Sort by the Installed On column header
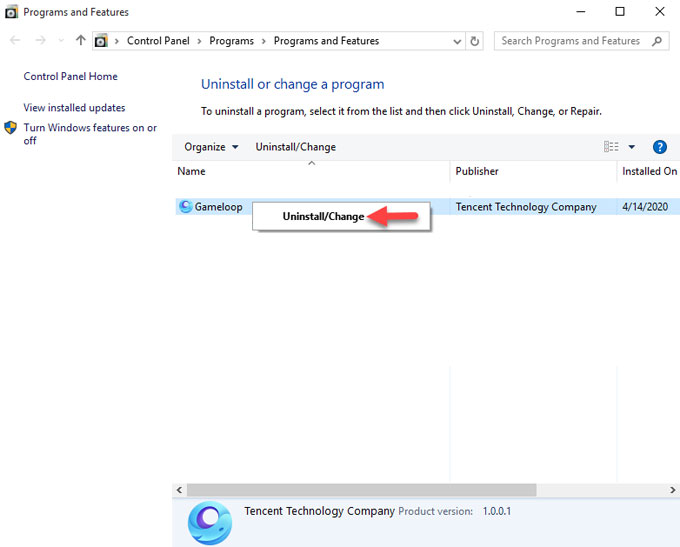 (x=649, y=171)
